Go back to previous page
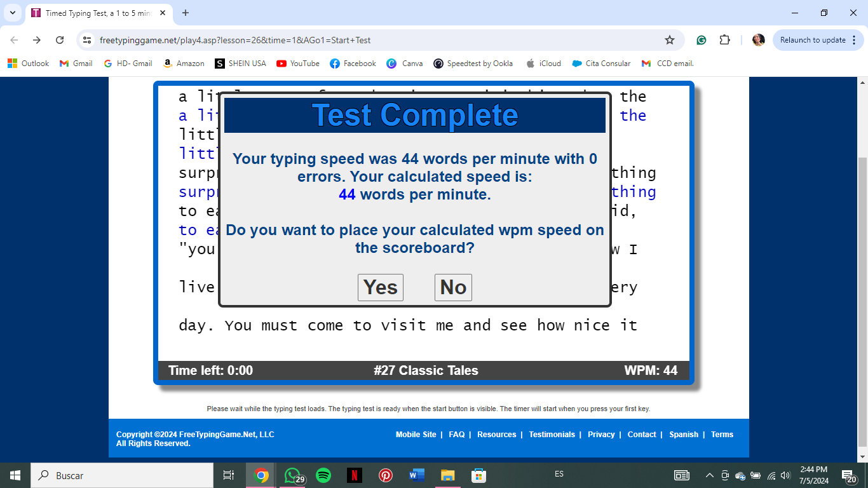This screenshot has width=868, height=488. pyautogui.click(x=14, y=40)
